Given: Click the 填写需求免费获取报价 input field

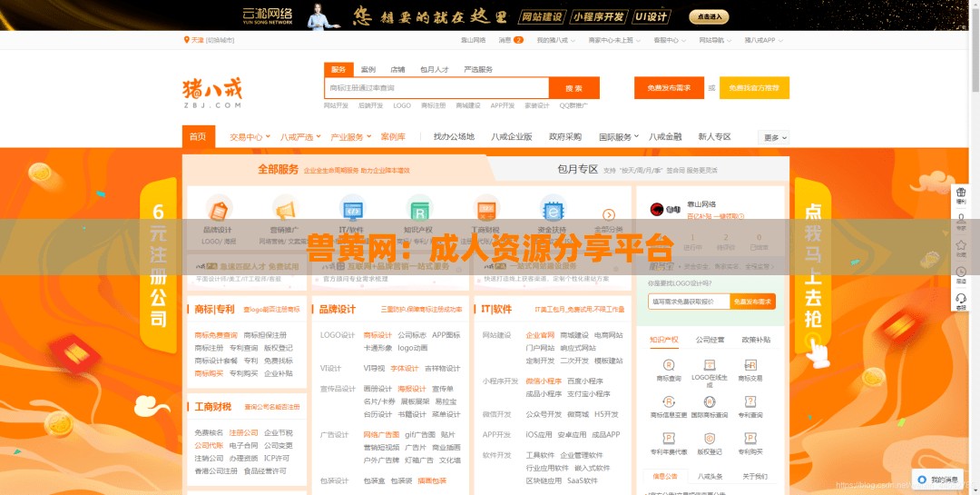Looking at the screenshot, I should (689, 302).
